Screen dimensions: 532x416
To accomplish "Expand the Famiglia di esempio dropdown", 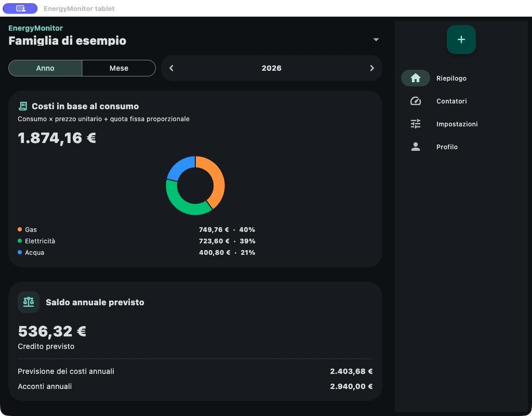I will click(x=376, y=40).
